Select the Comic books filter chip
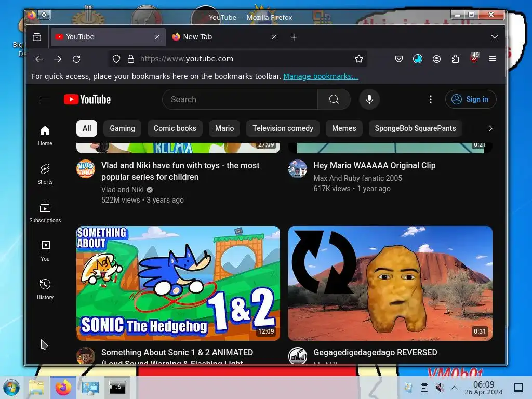Screen dimensions: 532x399 point(175,128)
